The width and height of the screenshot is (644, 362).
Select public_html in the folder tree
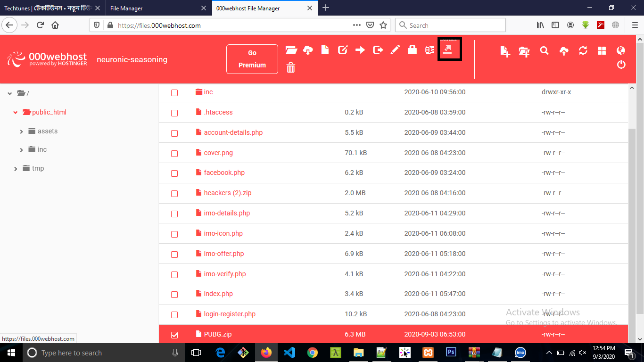pyautogui.click(x=49, y=112)
